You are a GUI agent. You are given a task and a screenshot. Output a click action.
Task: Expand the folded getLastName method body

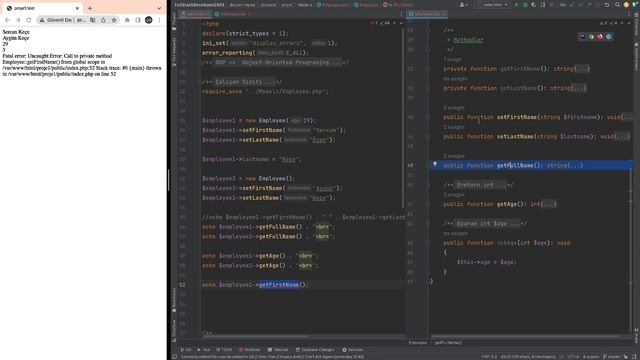(x=579, y=88)
